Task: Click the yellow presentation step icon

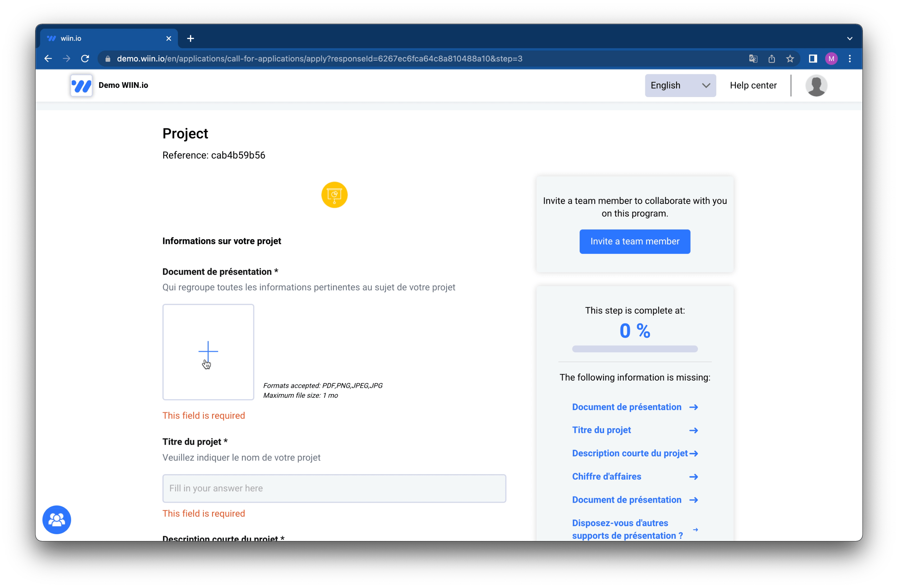Action: [x=334, y=195]
